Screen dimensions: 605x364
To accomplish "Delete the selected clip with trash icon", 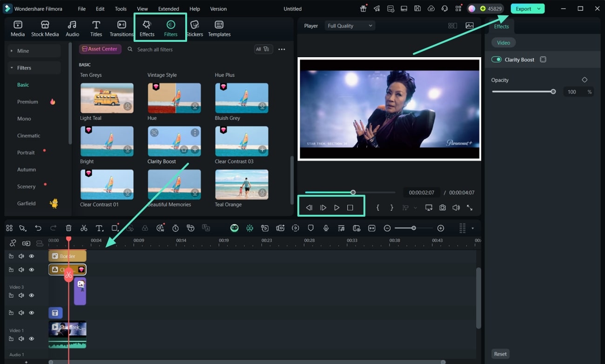I will click(68, 228).
